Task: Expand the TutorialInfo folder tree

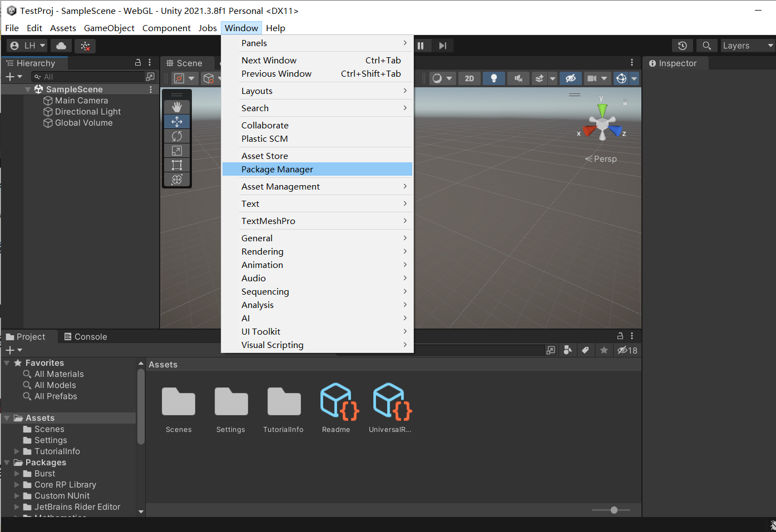Action: coord(17,451)
